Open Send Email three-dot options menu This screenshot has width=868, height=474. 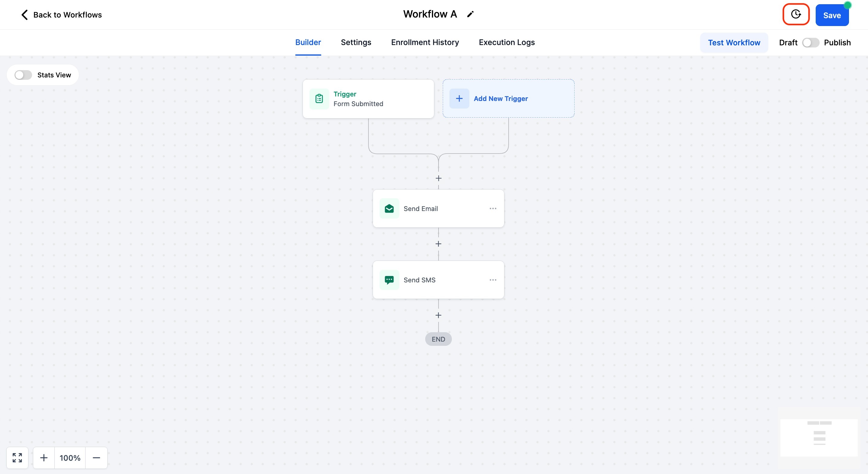[x=493, y=209]
